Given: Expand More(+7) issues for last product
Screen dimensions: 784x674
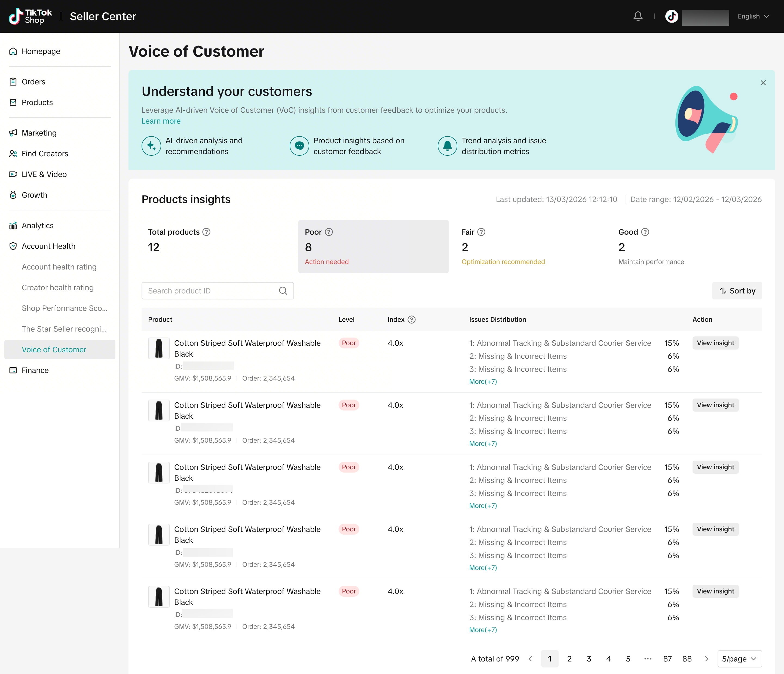Looking at the screenshot, I should 483,630.
